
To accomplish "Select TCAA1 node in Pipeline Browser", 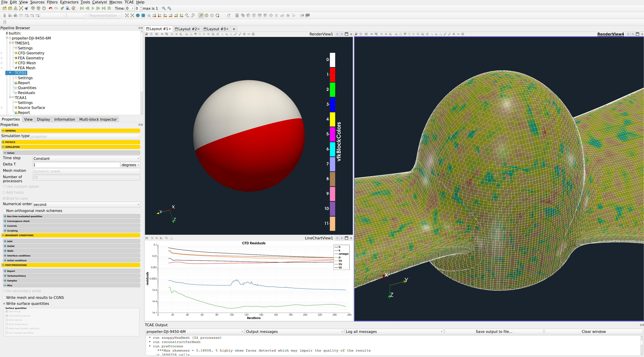I will [21, 98].
